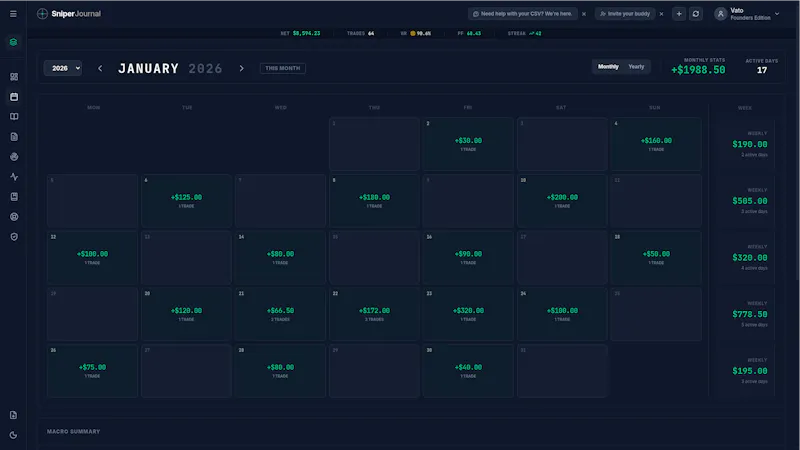
Task: Select the day showing +$320.00
Action: pyautogui.click(x=468, y=314)
